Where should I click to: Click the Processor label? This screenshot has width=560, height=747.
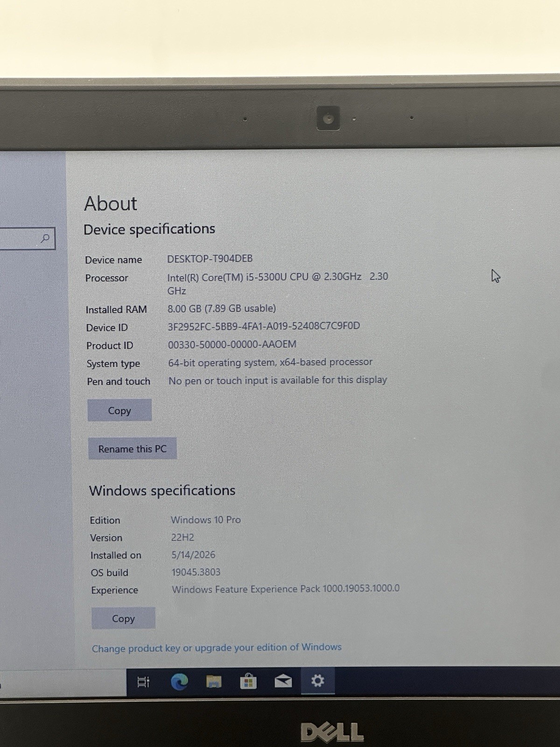click(x=106, y=278)
